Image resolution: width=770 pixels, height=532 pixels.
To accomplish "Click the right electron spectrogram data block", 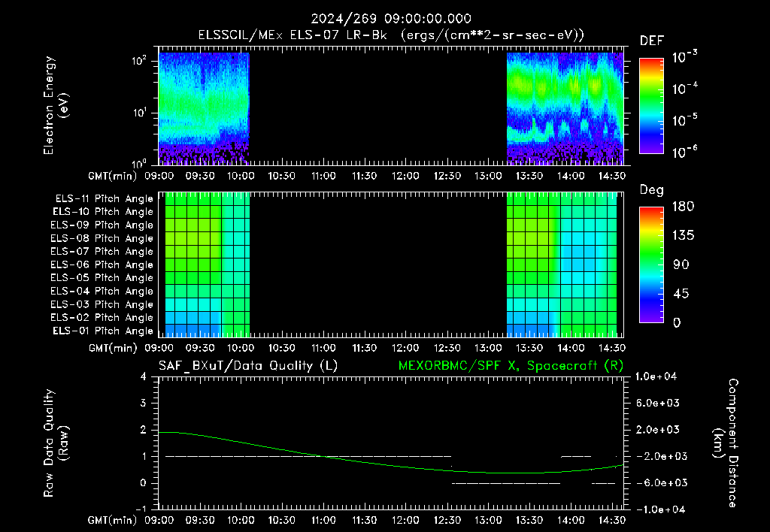I will (565, 108).
